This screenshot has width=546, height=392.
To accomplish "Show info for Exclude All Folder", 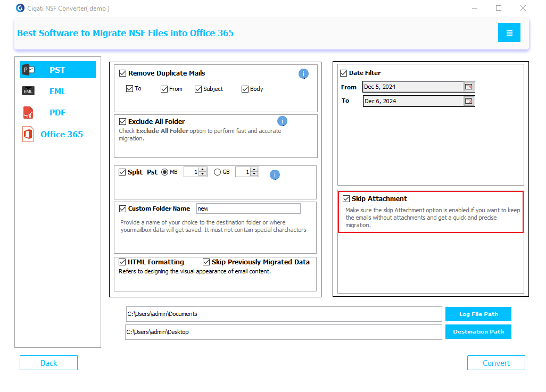I will click(x=282, y=121).
